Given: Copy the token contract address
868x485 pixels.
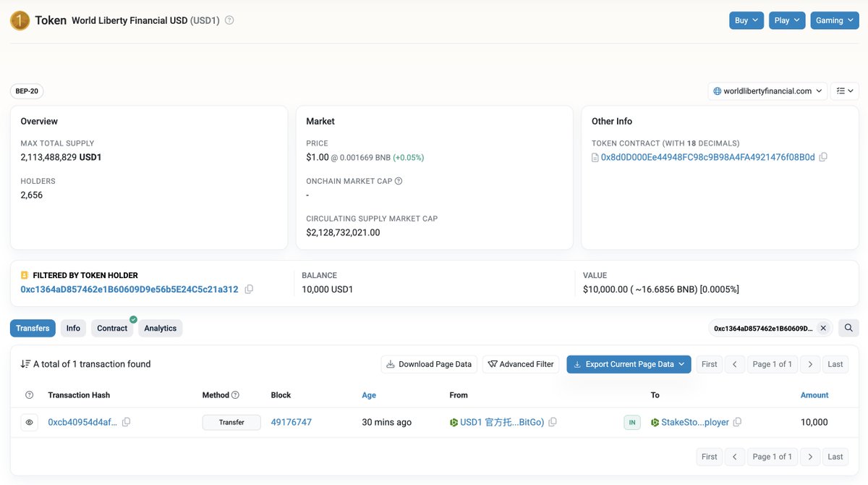Looking at the screenshot, I should (823, 157).
